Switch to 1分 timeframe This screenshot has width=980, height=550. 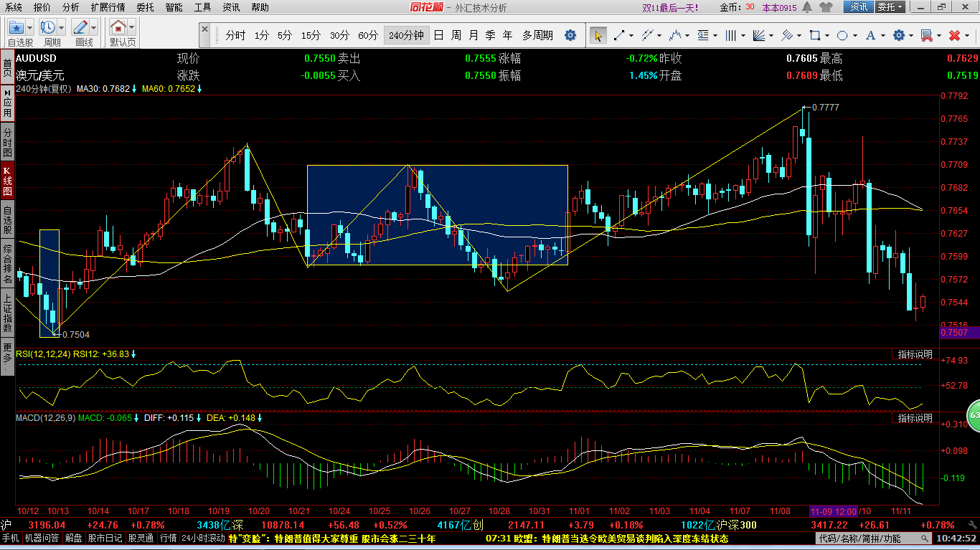[x=262, y=35]
